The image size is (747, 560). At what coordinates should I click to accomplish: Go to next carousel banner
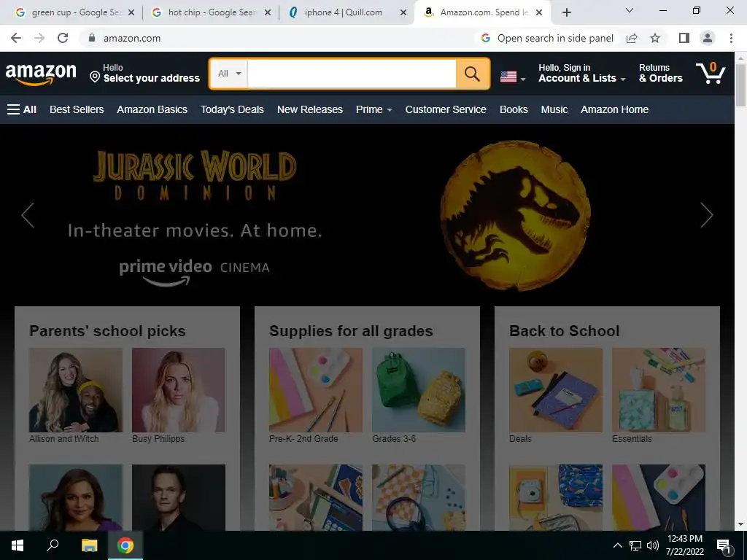click(706, 215)
